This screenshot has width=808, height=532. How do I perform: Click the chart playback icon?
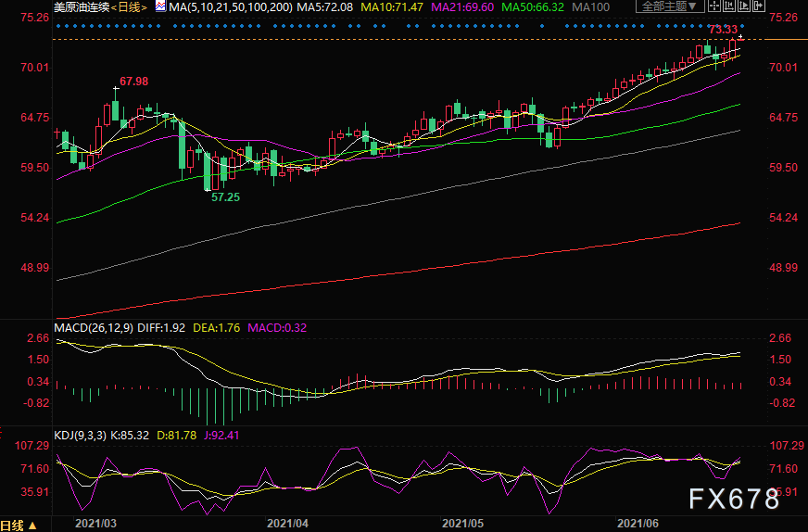point(743,6)
